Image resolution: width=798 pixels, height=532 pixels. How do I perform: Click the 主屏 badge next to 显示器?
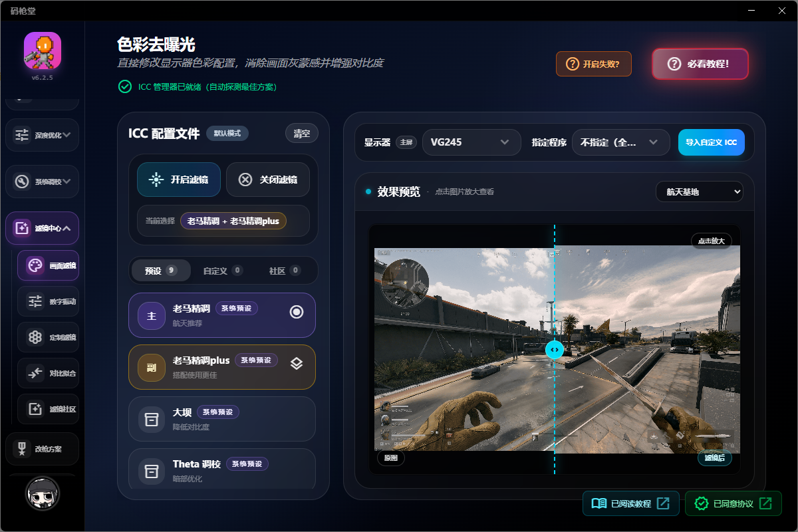click(406, 142)
